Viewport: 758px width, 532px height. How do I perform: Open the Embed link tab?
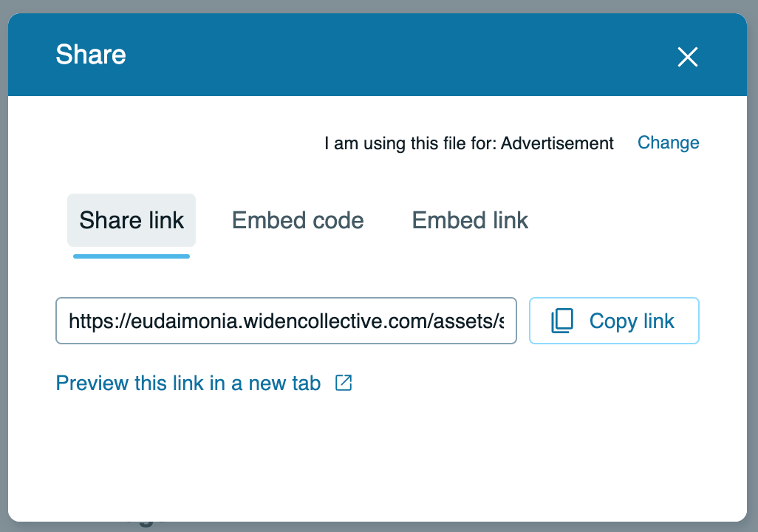[470, 220]
